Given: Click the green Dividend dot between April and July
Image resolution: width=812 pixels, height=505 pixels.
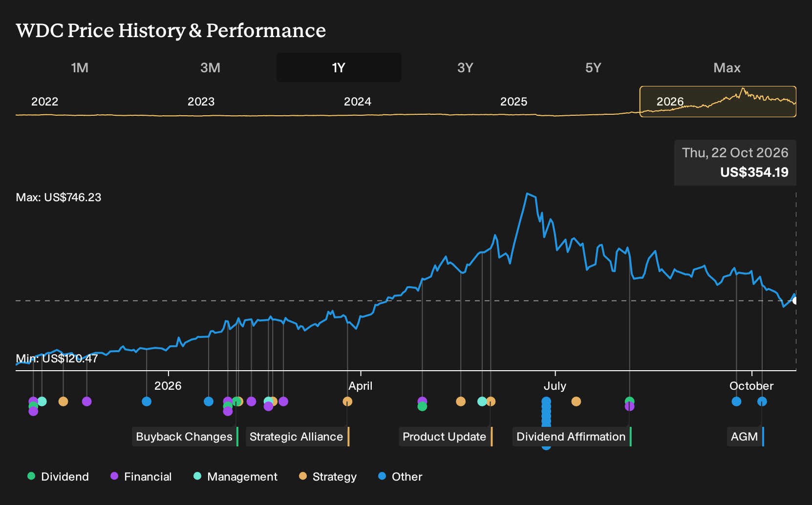Looking at the screenshot, I should pyautogui.click(x=423, y=407).
